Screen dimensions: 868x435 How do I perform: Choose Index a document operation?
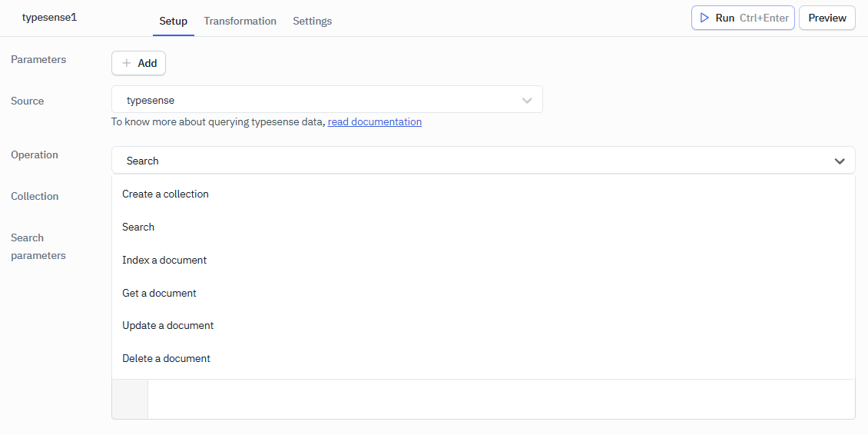483,260
